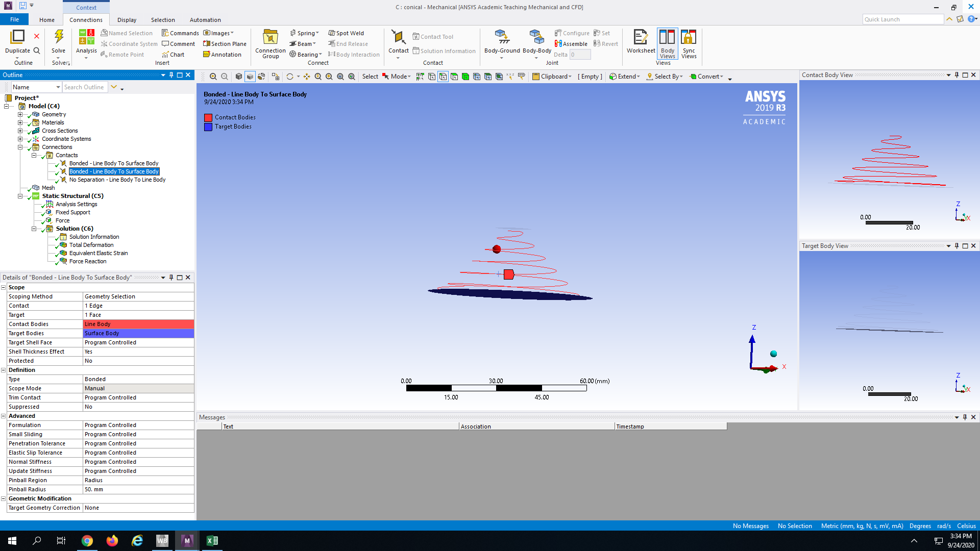
Task: Toggle the Body Views button
Action: 667,44
